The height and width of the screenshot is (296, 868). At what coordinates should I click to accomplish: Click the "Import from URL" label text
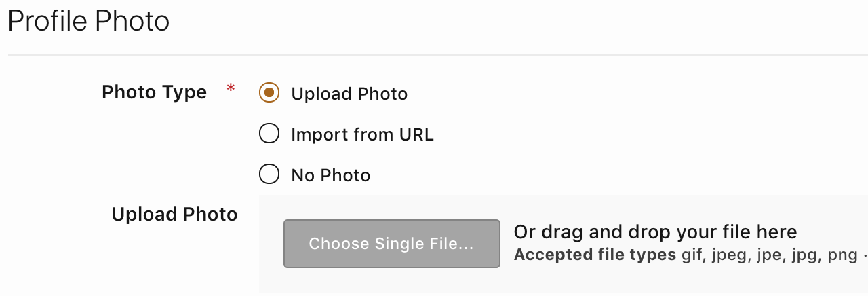(x=362, y=134)
